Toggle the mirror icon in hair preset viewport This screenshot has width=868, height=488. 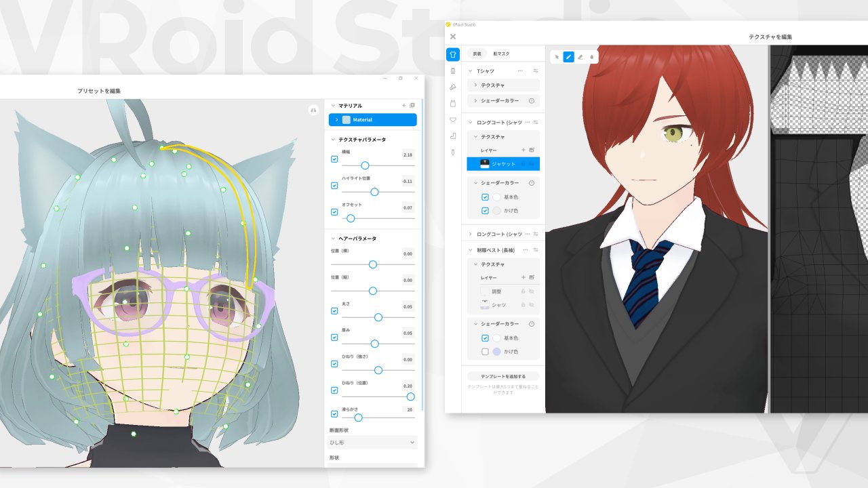click(x=313, y=109)
